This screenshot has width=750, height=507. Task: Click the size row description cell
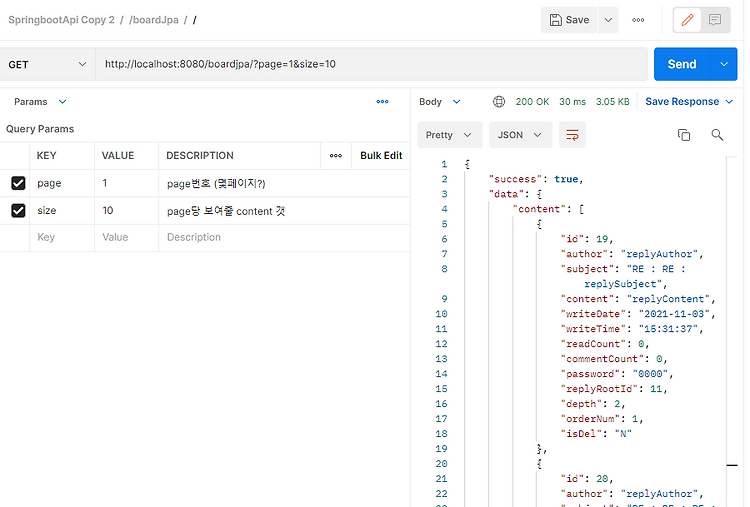(x=285, y=210)
